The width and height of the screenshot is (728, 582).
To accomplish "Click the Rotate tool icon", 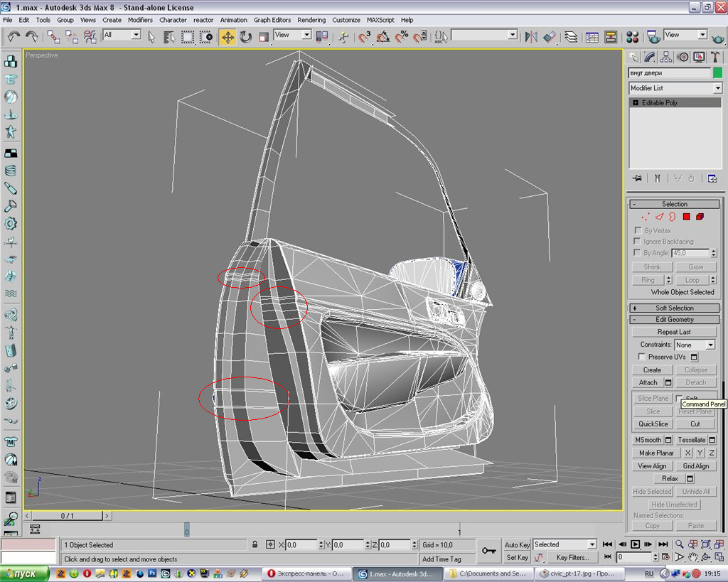I will click(x=245, y=36).
